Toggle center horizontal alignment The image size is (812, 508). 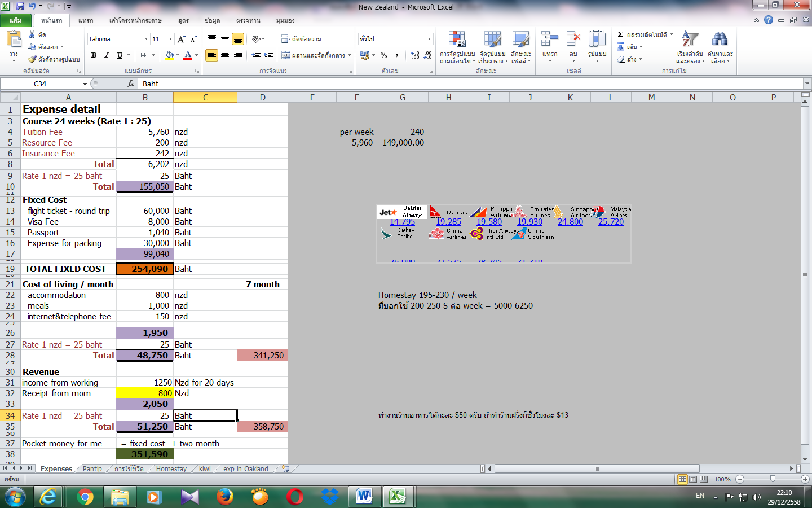[225, 55]
